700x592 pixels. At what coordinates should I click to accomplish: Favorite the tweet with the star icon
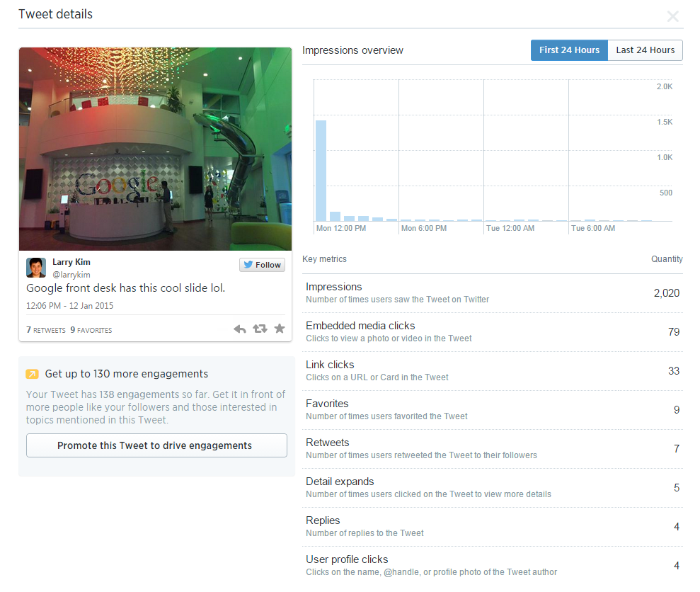tap(280, 329)
